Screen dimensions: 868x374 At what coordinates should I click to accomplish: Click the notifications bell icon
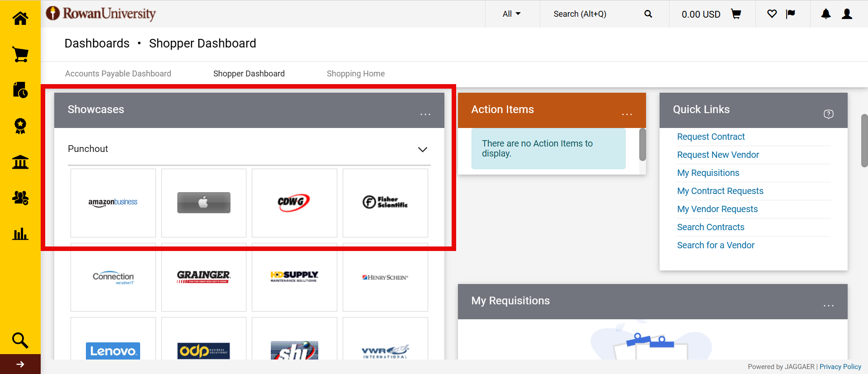(826, 14)
